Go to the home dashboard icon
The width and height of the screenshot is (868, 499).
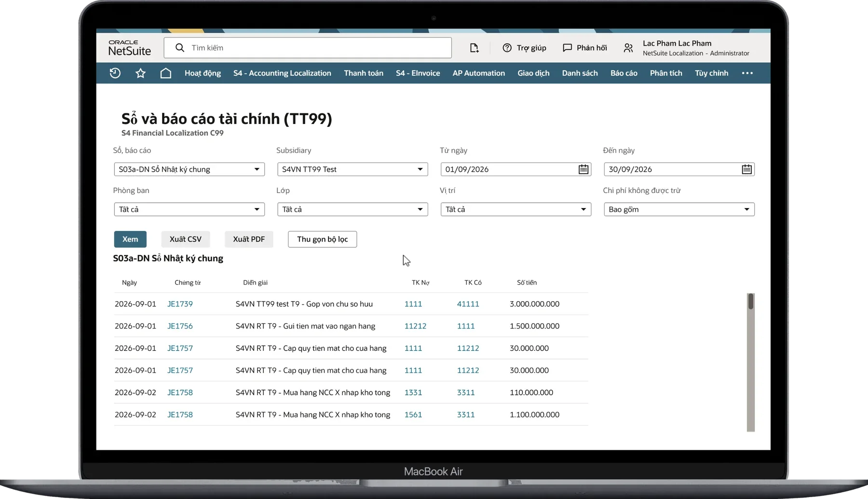point(165,73)
